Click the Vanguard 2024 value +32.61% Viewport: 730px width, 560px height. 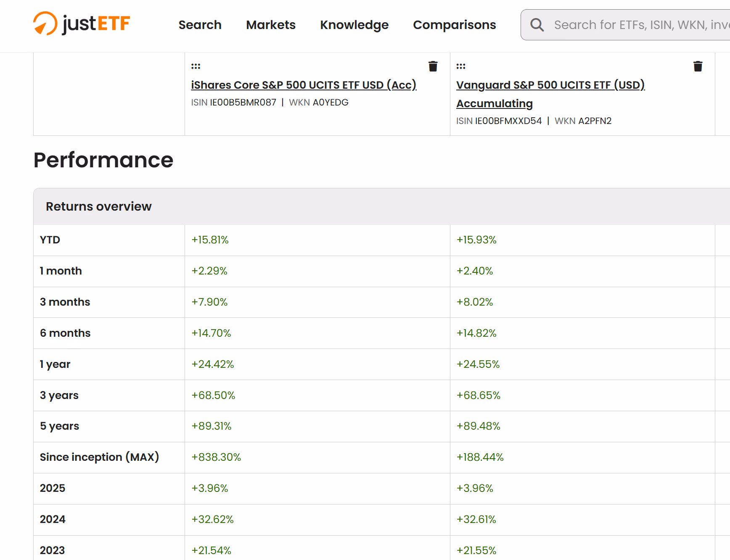pyautogui.click(x=477, y=520)
